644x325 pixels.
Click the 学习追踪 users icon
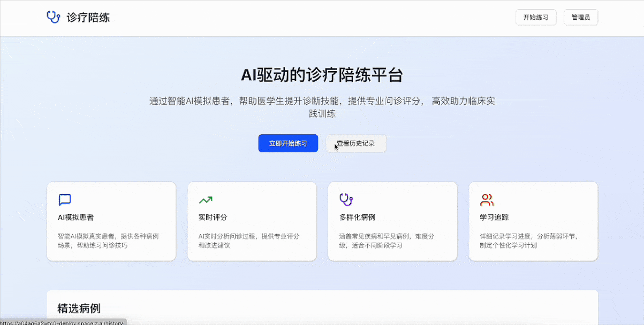[x=487, y=200]
